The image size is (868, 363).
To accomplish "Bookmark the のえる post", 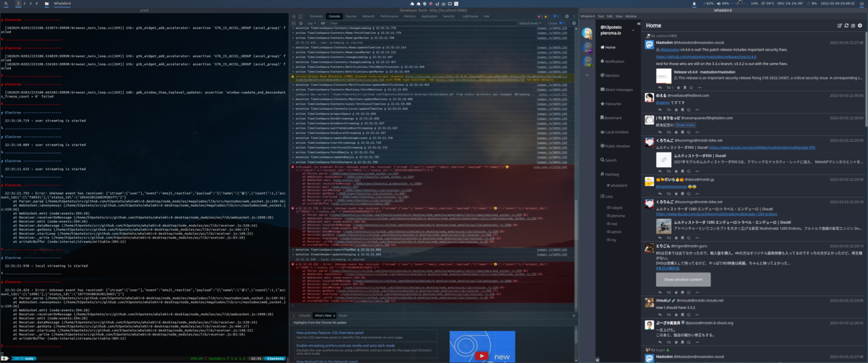I will [x=682, y=109].
